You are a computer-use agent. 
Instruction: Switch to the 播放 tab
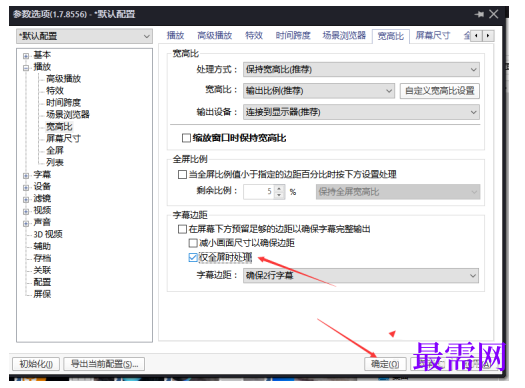pos(175,35)
